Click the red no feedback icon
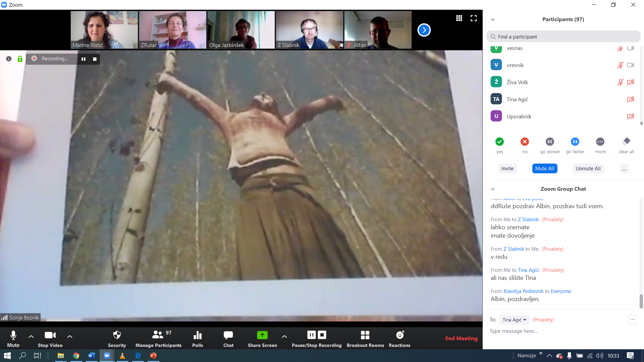 [525, 142]
